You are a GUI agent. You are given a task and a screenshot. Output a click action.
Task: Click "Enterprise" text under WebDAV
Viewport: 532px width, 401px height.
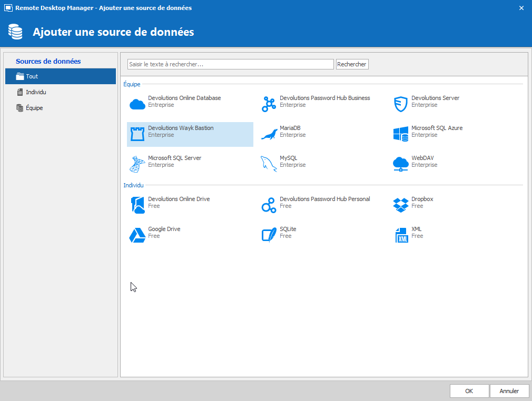[424, 165]
